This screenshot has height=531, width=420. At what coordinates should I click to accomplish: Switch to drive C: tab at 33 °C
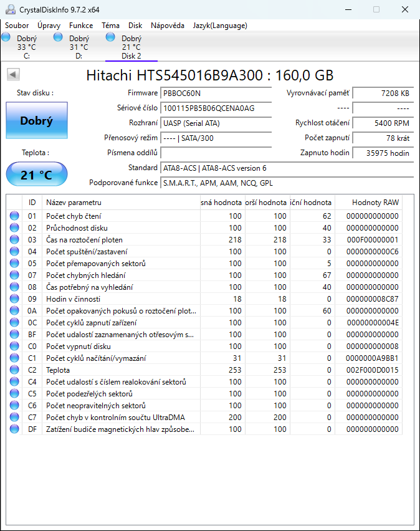[x=27, y=47]
